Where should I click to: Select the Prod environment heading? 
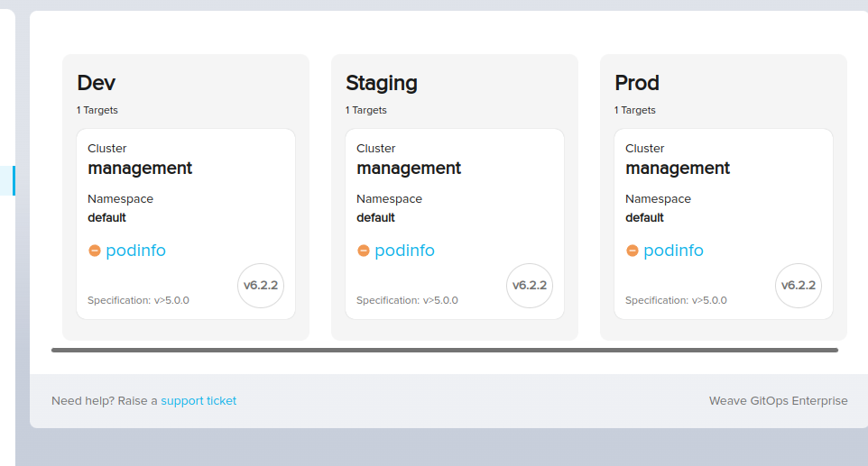click(x=637, y=83)
